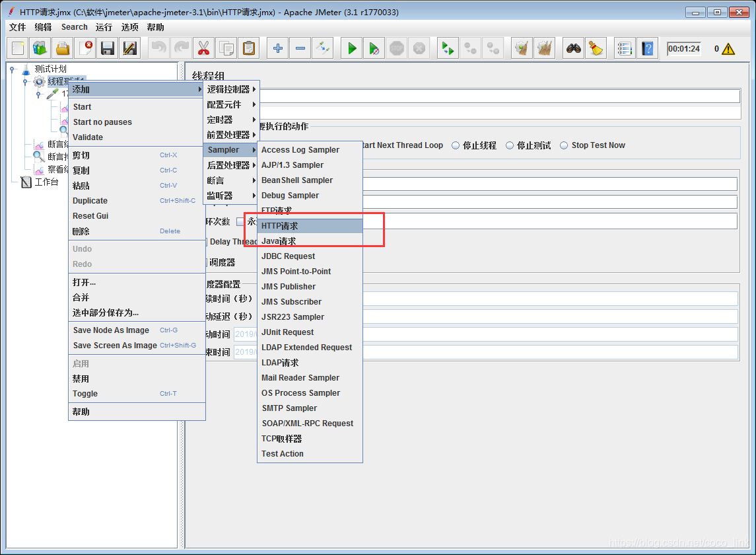Click the Remote start all icon
Viewport: 756px width, 555px height.
click(x=448, y=48)
